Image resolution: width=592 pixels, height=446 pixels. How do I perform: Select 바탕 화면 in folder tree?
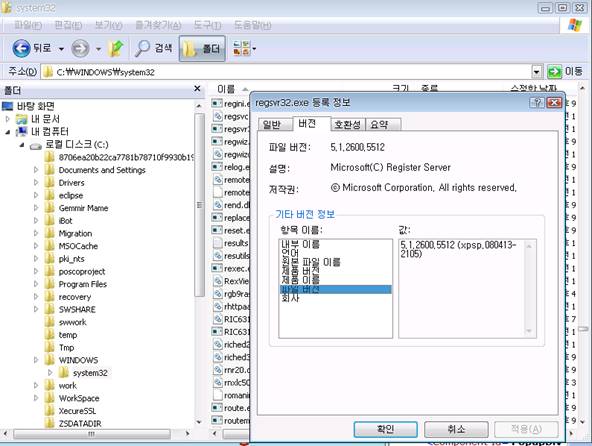point(35,106)
